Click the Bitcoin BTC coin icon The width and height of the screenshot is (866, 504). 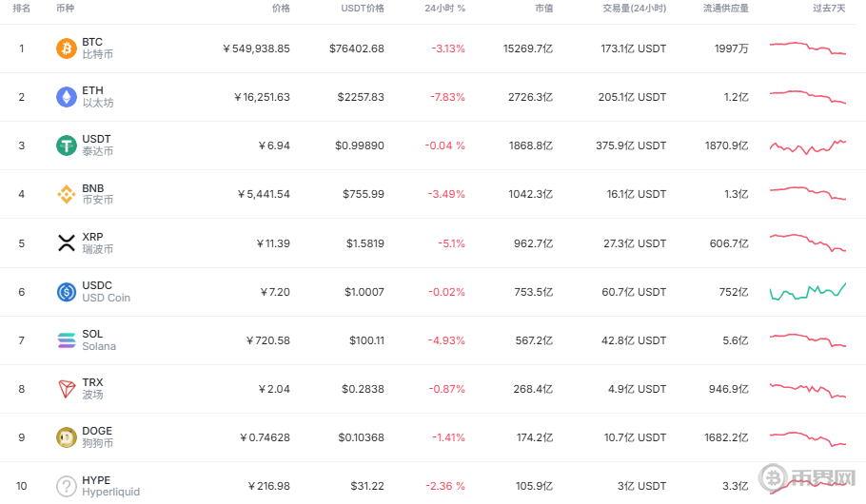67,48
